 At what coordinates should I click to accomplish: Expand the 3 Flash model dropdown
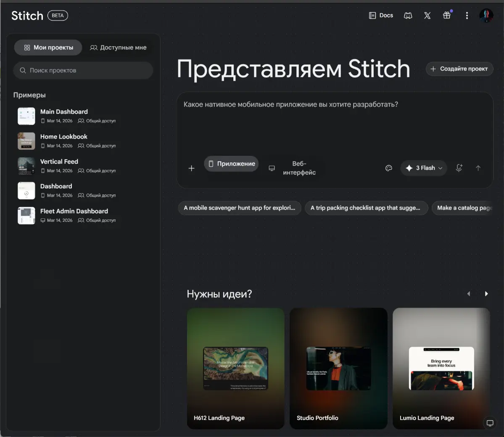click(x=424, y=168)
